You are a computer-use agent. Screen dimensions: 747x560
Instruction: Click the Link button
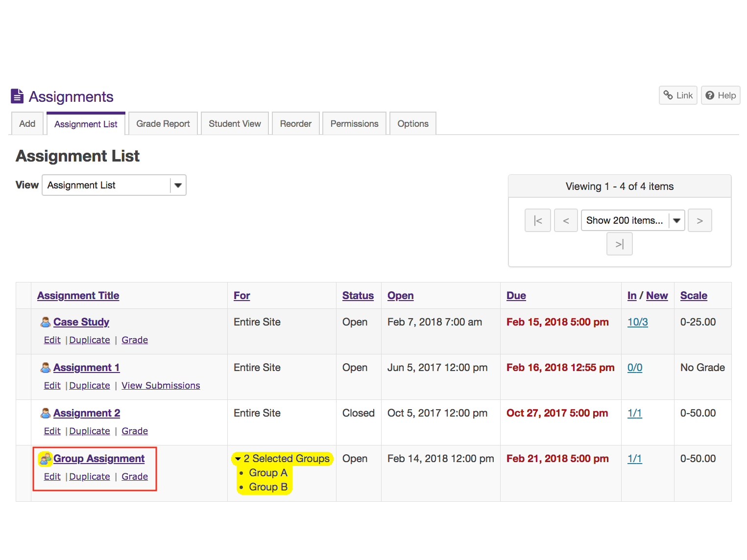678,95
